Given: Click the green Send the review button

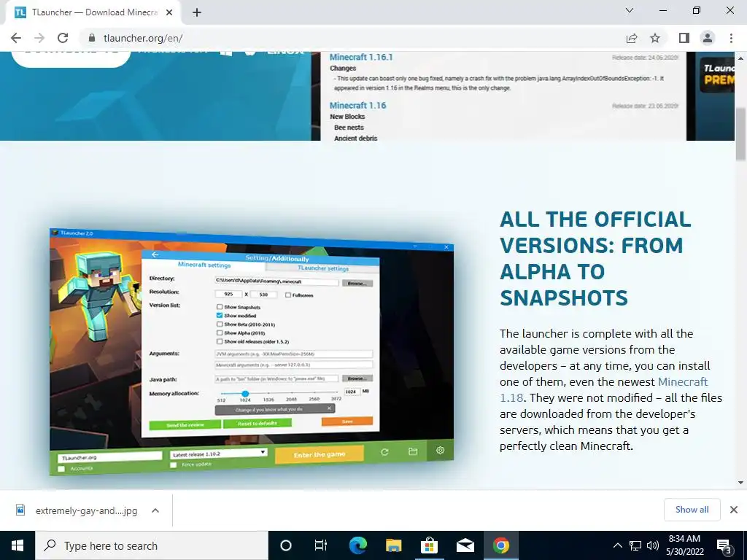Looking at the screenshot, I should click(185, 425).
